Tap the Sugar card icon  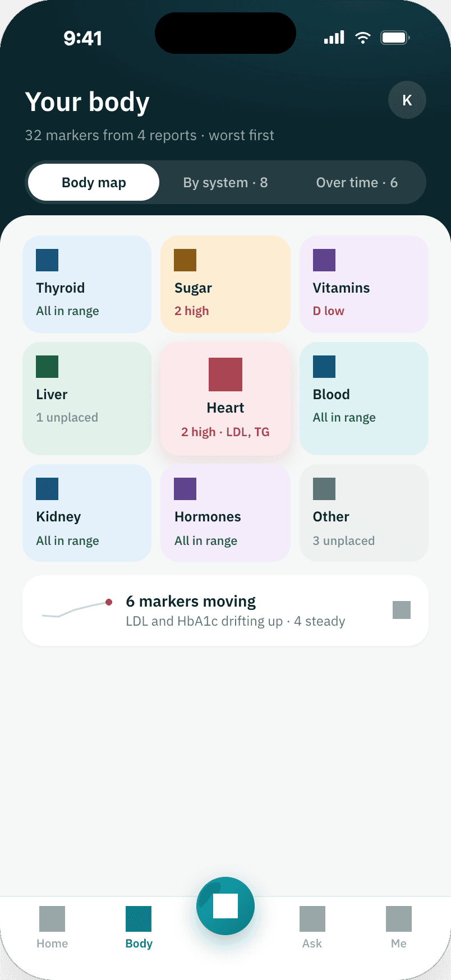[x=185, y=260]
